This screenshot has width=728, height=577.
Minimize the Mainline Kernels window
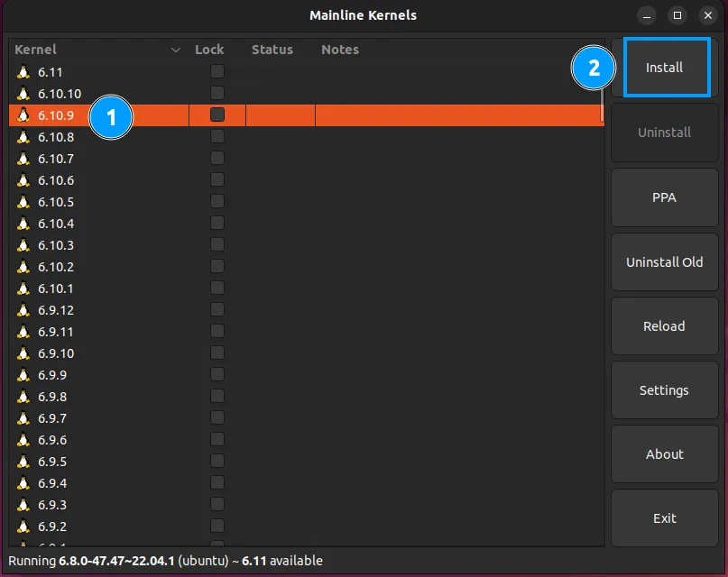click(x=647, y=15)
